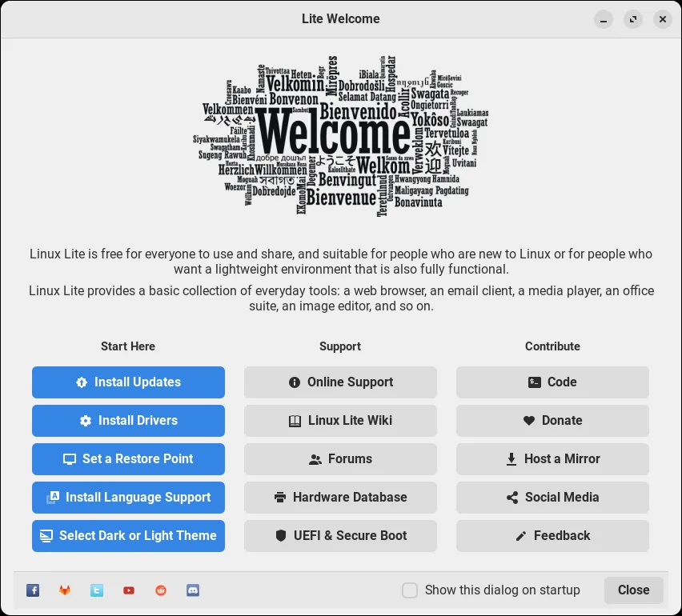The image size is (682, 616).
Task: Start Install Language Support
Action: coord(128,497)
